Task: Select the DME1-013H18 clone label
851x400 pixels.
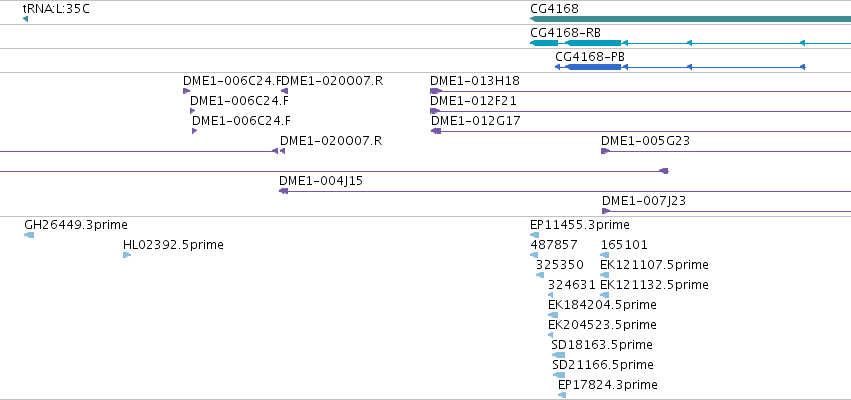Action: tap(475, 81)
